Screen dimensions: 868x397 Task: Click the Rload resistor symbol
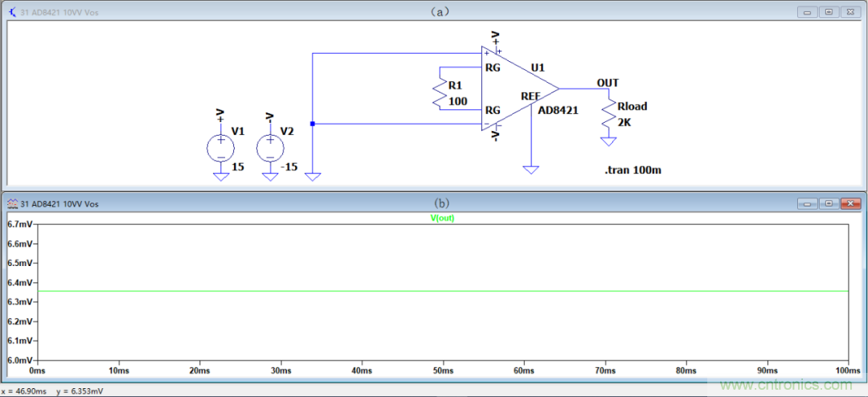coord(608,118)
